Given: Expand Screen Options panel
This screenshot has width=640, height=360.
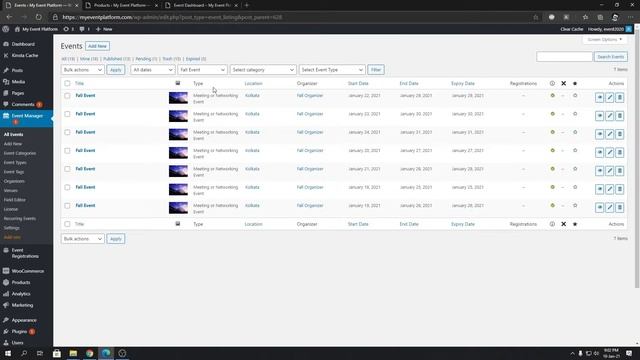Looking at the screenshot, I should [605, 40].
